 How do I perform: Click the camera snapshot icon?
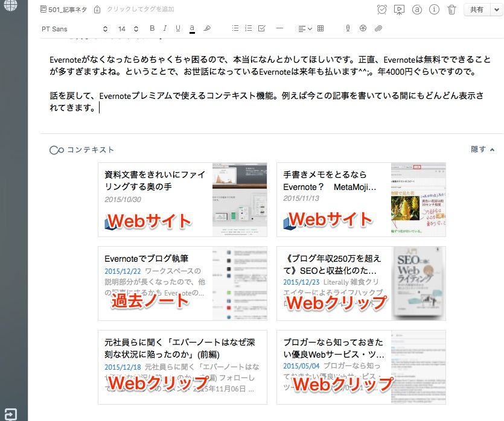click(x=363, y=28)
